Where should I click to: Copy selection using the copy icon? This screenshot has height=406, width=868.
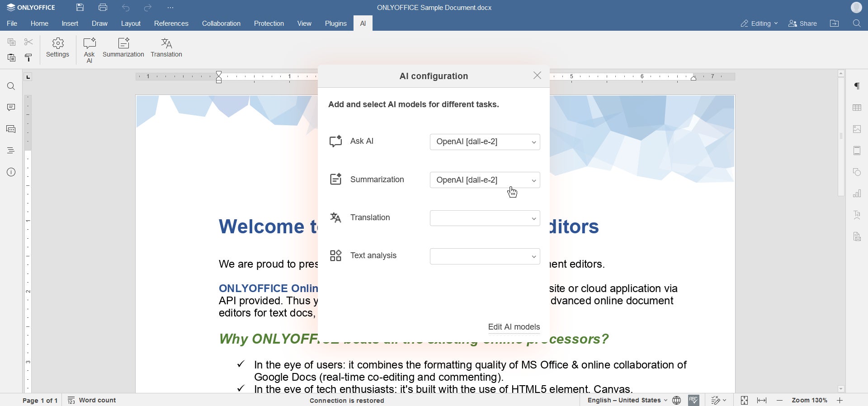pos(11,42)
